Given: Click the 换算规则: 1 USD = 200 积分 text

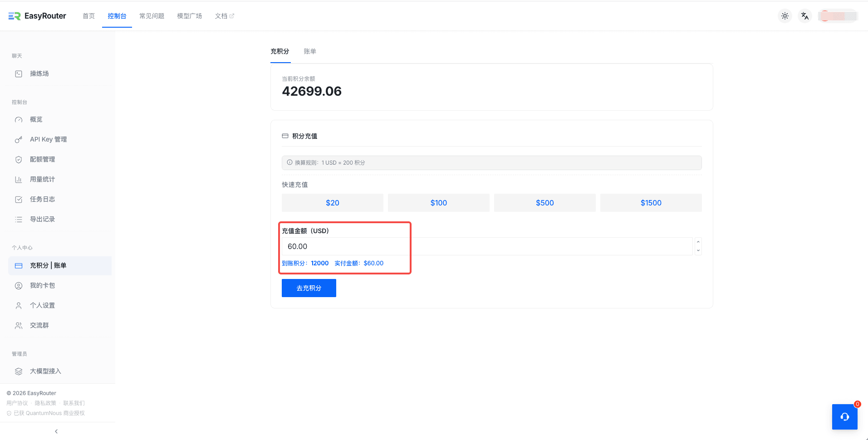Looking at the screenshot, I should click(330, 162).
